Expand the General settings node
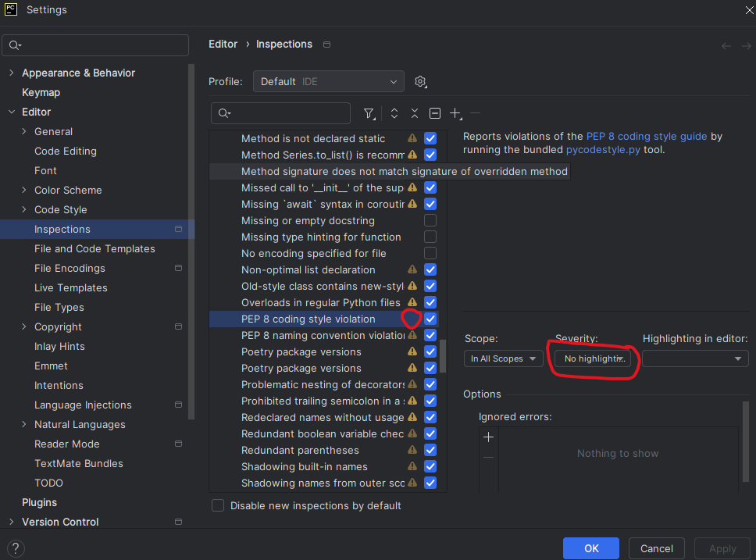The height and width of the screenshot is (560, 756). 24,131
